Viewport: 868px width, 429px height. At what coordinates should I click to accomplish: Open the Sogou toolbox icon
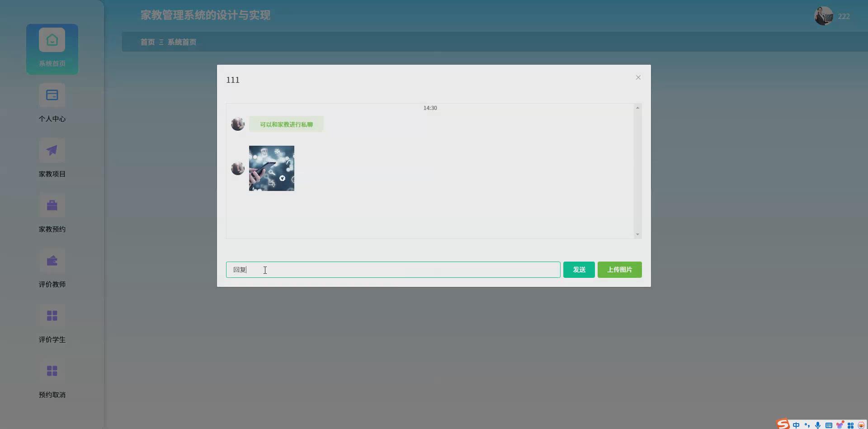(850, 424)
